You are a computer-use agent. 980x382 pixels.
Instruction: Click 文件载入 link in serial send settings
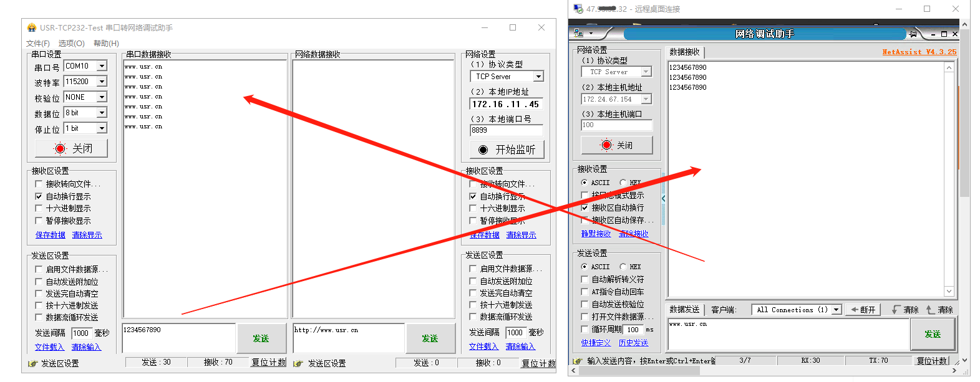tap(49, 347)
